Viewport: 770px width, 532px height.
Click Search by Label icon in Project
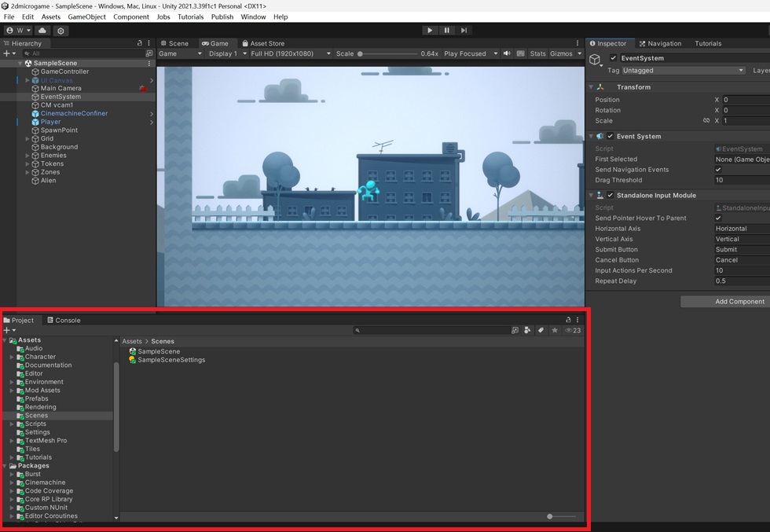pos(541,330)
